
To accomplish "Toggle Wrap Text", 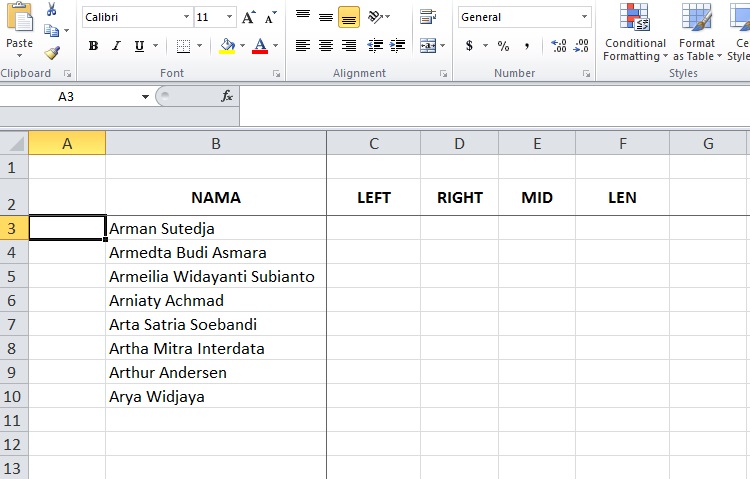I will pos(428,17).
